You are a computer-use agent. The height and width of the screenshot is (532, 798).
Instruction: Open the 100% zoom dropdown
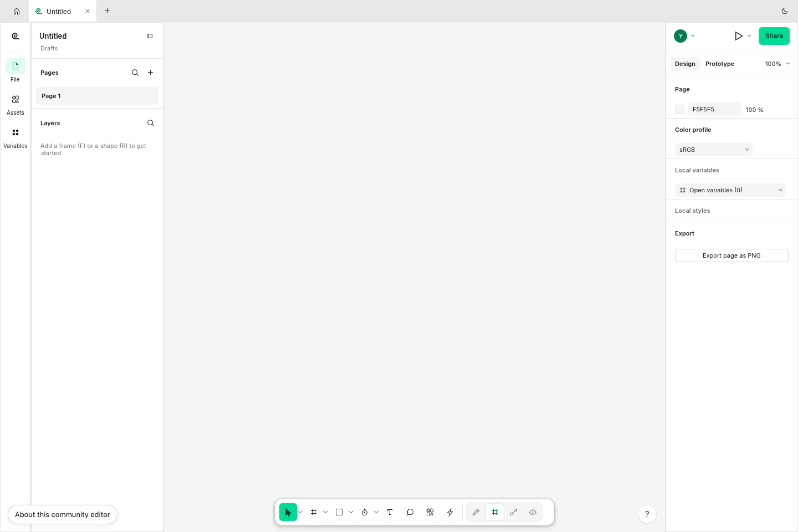click(x=778, y=64)
